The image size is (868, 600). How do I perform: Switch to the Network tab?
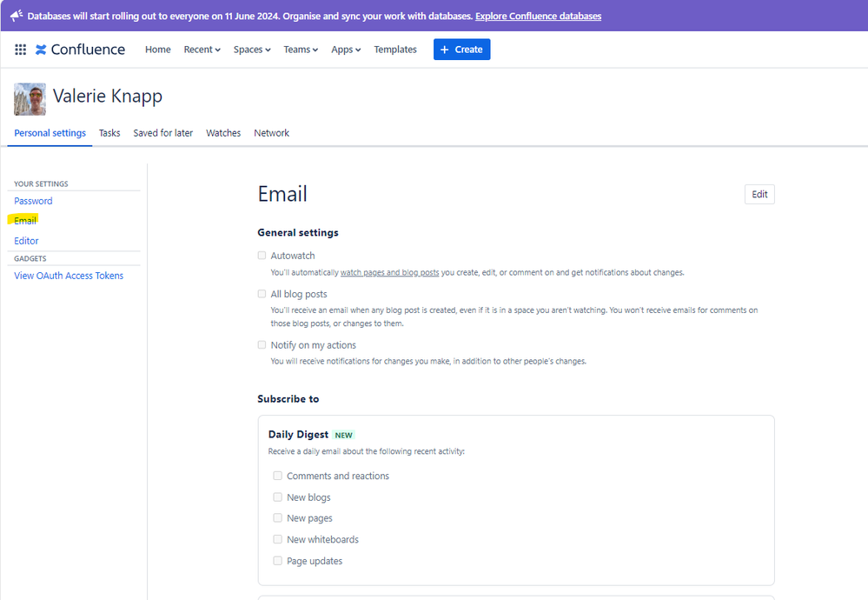pyautogui.click(x=271, y=133)
